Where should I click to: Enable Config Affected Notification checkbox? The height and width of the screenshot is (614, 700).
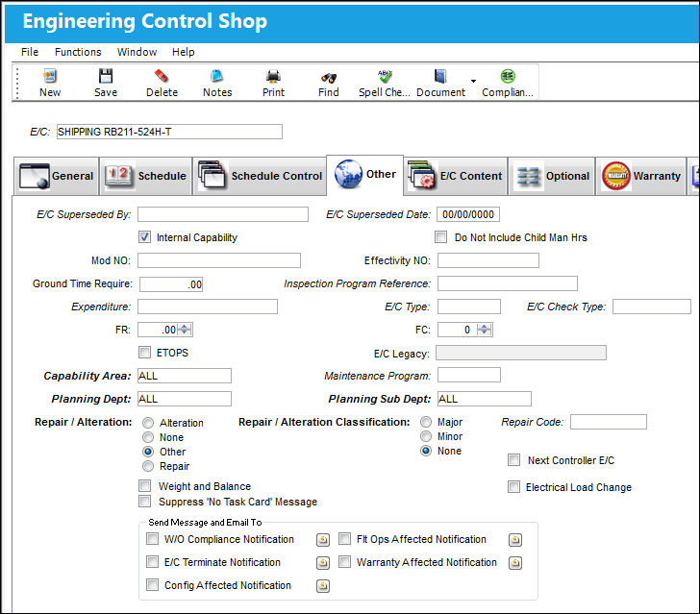click(x=152, y=584)
